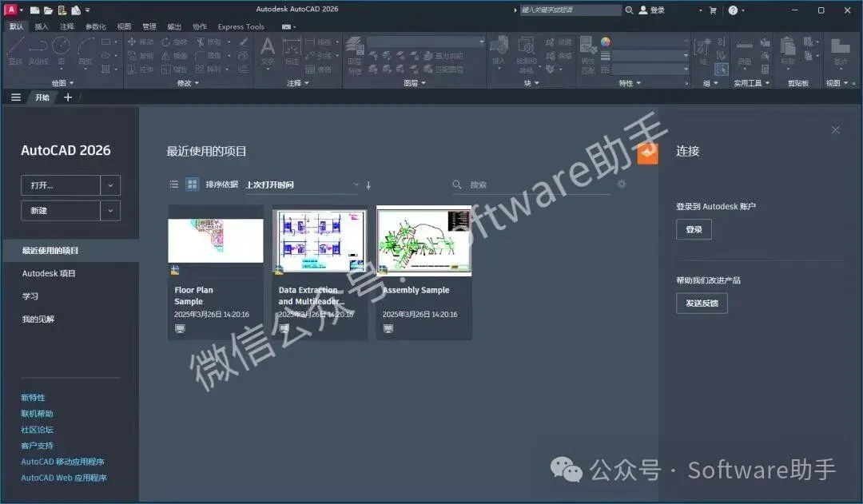
Task: Select Learn (学习) in the sidebar
Action: pos(30,296)
